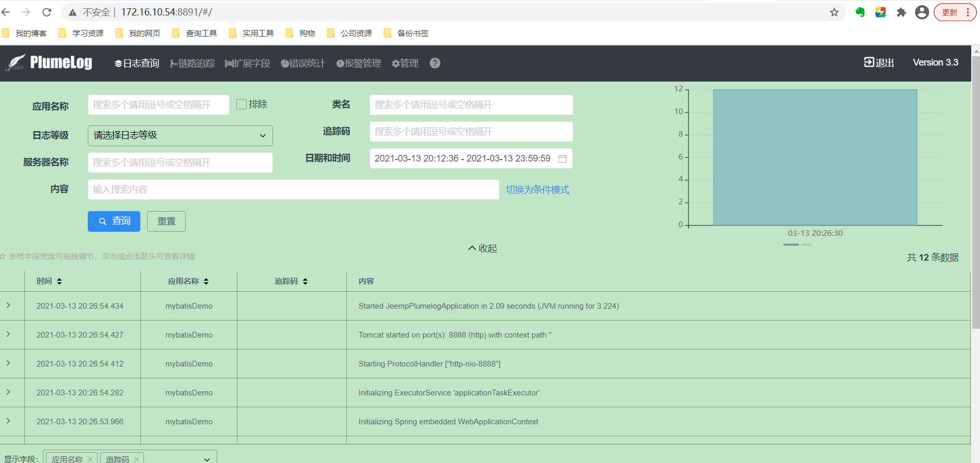Open the 我的博客 bookmark folder
This screenshot has height=463, width=980.
[x=25, y=33]
